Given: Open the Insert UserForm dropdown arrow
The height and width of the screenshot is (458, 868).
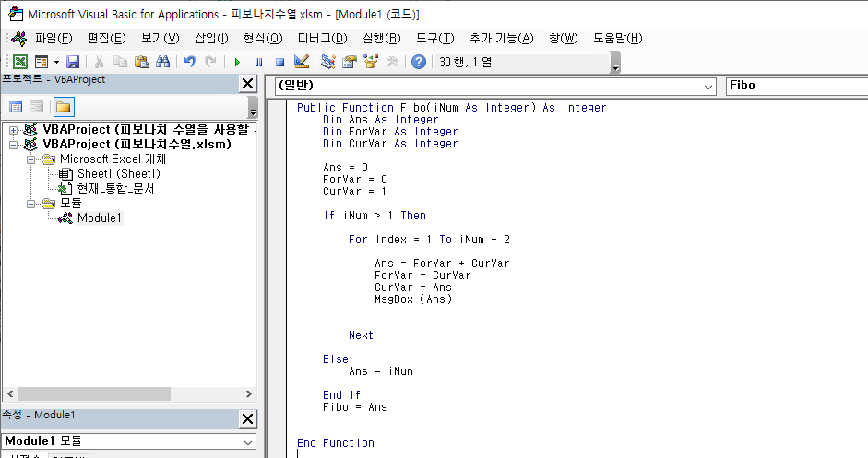Looking at the screenshot, I should click(x=56, y=62).
